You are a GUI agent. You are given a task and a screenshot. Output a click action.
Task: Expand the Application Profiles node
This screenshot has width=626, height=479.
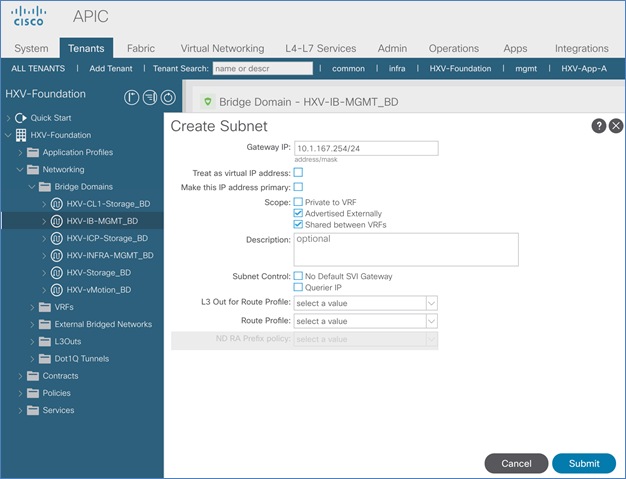(x=20, y=152)
